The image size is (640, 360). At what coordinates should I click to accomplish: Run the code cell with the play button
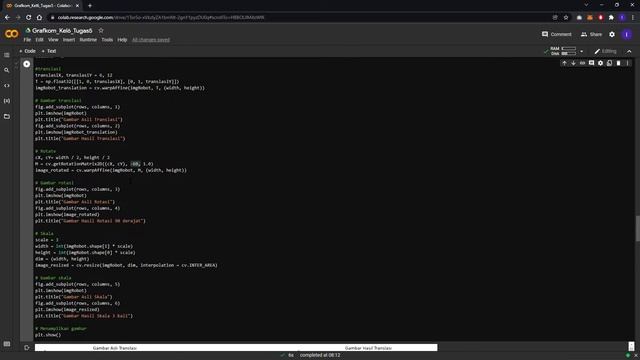pyautogui.click(x=27, y=64)
